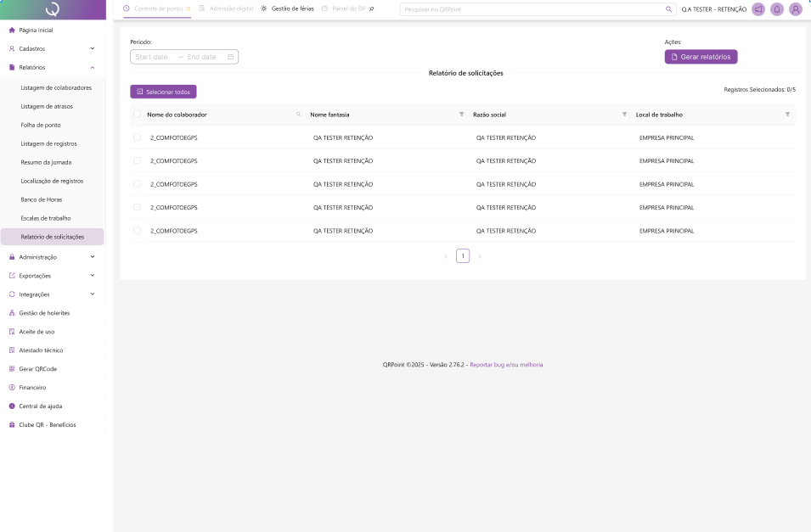
Task: Toggle the header select-all checkbox
Action: click(138, 115)
